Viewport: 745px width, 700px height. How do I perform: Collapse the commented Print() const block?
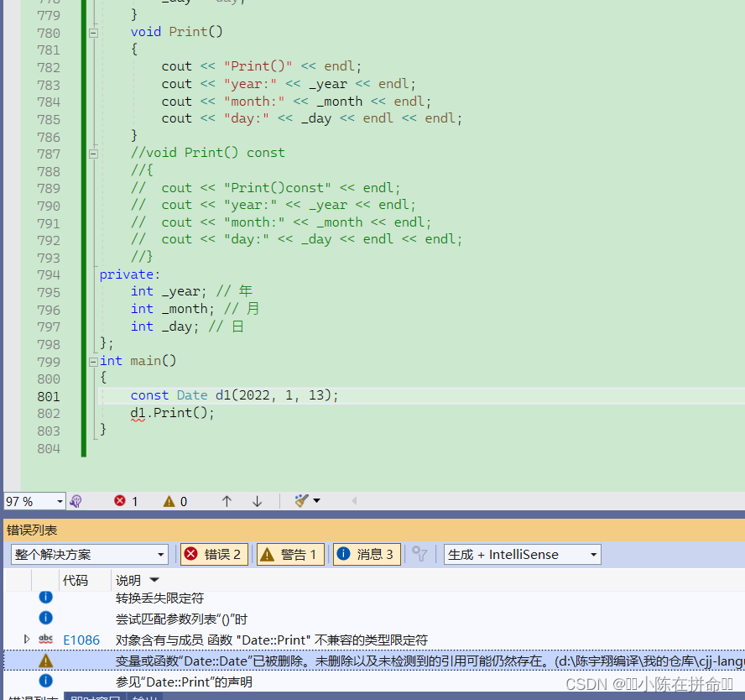tap(93, 154)
